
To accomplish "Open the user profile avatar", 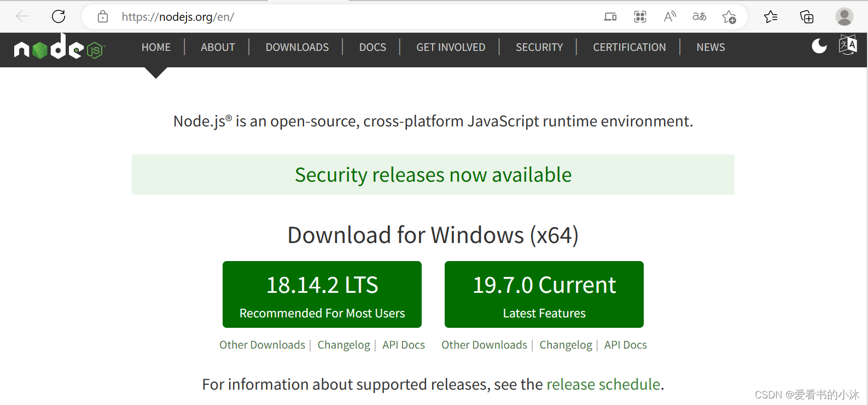I will pyautogui.click(x=844, y=16).
